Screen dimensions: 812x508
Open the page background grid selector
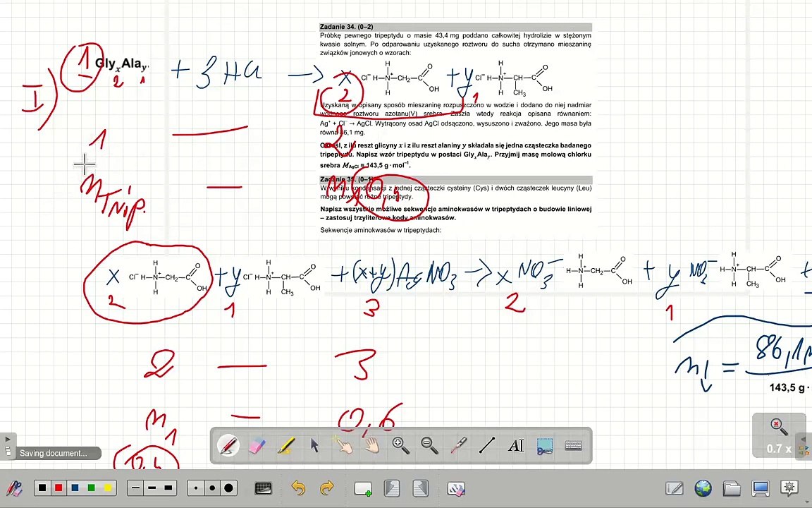(x=264, y=488)
